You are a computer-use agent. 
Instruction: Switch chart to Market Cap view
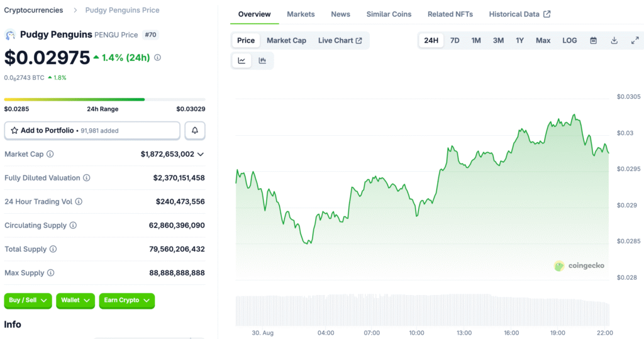coord(286,40)
